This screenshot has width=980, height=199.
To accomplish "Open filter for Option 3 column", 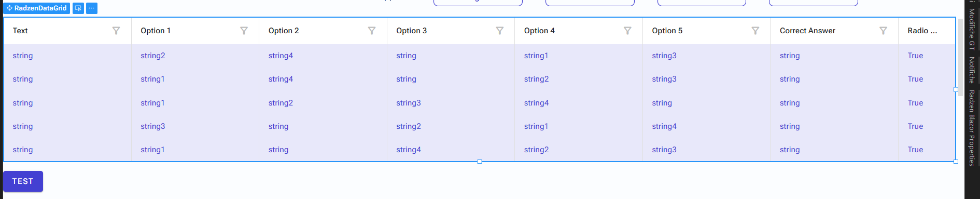I will coord(500,31).
